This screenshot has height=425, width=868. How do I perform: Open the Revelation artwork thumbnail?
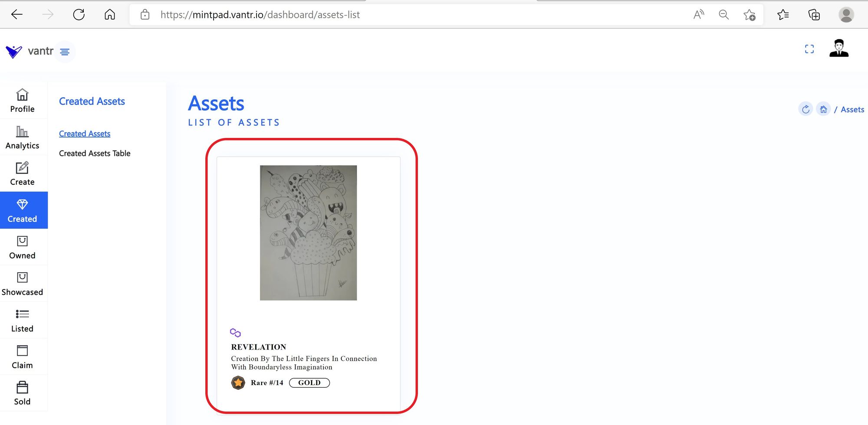click(x=309, y=233)
